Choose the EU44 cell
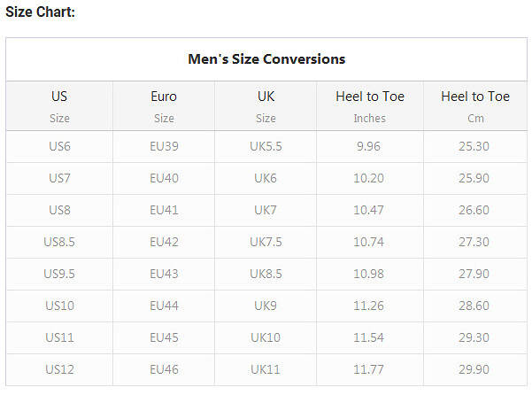The image size is (532, 395). click(x=164, y=306)
